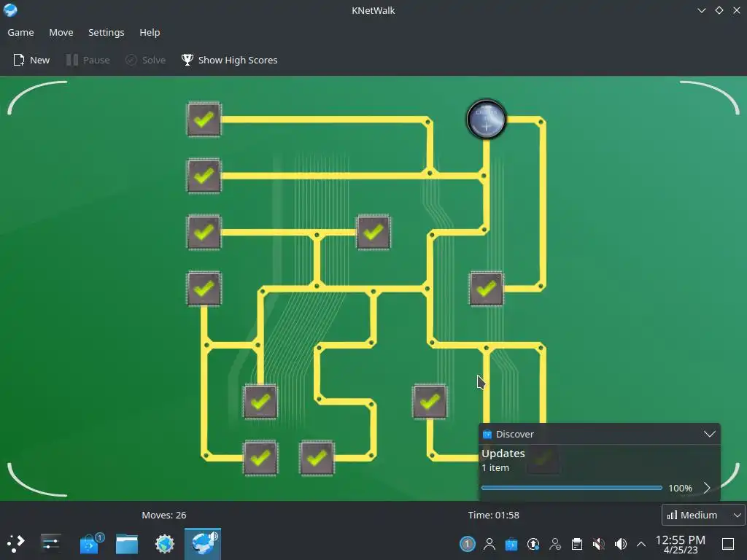Open the Dolphin file manager icon
747x560 pixels.
[127, 544]
